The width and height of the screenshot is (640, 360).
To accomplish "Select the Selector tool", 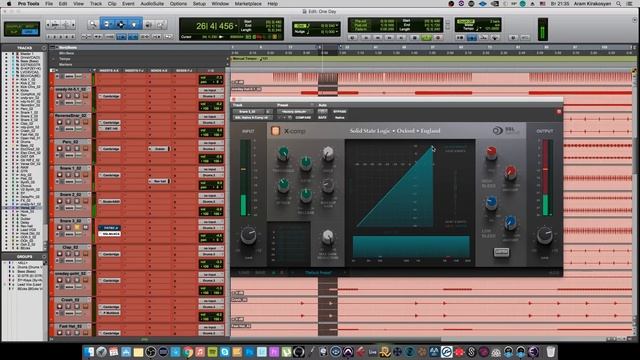I will [x=121, y=24].
